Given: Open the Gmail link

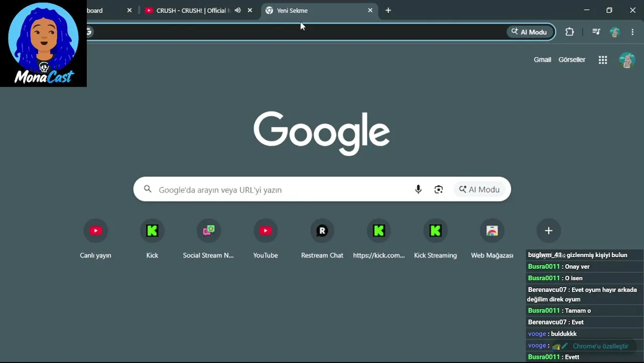Looking at the screenshot, I should point(542,59).
